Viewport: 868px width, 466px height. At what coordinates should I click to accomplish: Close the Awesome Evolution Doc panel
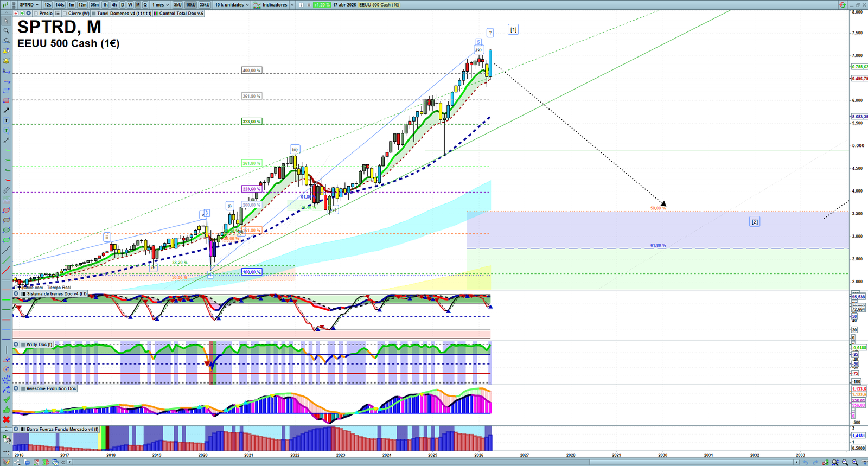pyautogui.click(x=16, y=388)
